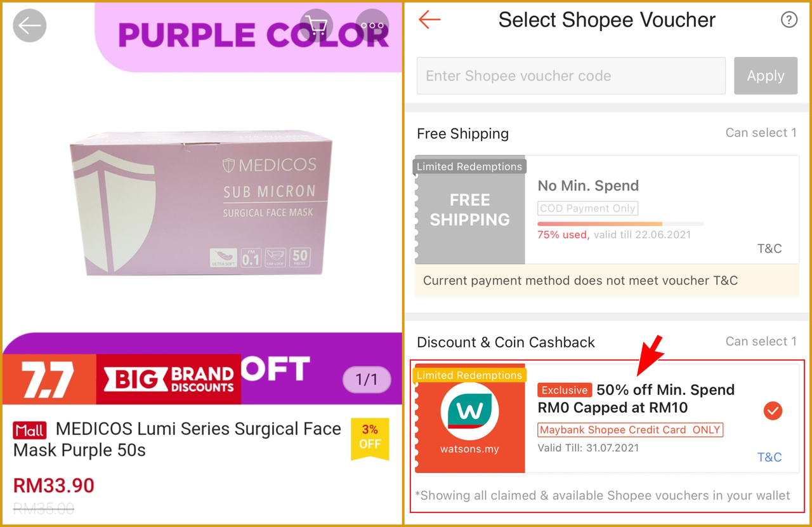The image size is (812, 527).
Task: Toggle the selected Watsons voucher checkmark
Action: pyautogui.click(x=773, y=411)
